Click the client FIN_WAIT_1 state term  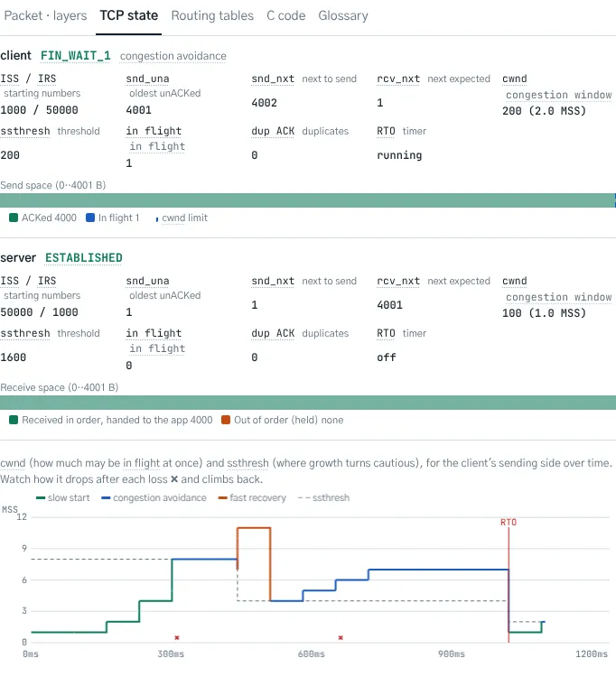[76, 56]
